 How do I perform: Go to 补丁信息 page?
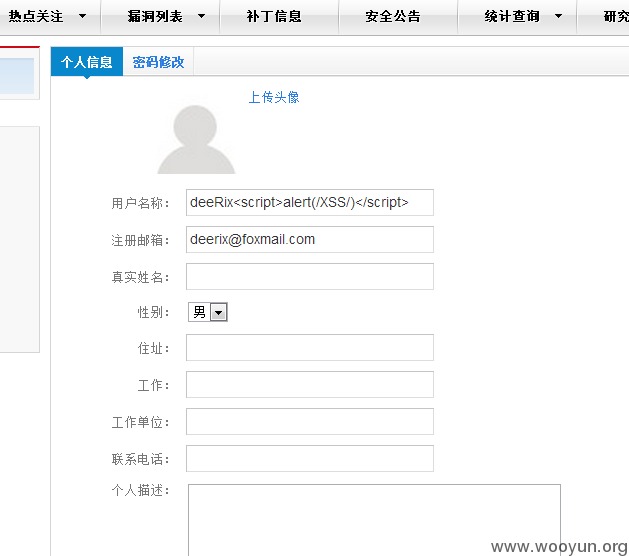[x=274, y=16]
